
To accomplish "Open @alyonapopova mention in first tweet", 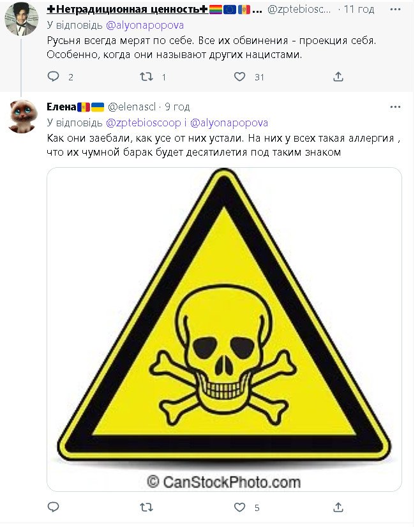I will click(x=145, y=26).
